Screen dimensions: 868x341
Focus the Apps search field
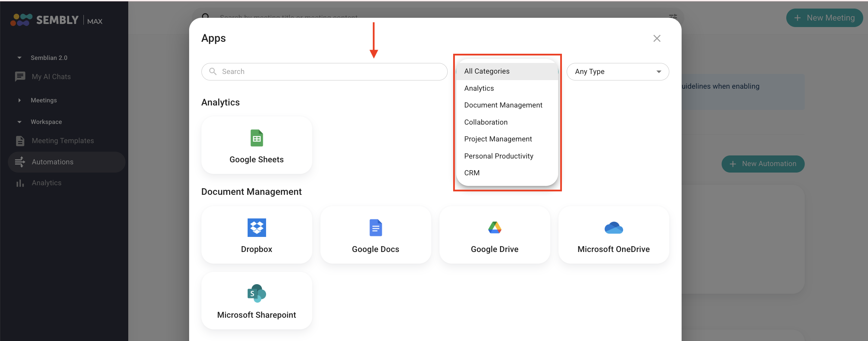click(324, 72)
